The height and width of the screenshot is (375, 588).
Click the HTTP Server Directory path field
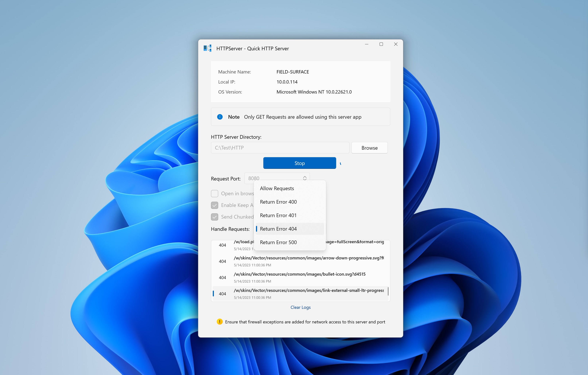coord(280,148)
